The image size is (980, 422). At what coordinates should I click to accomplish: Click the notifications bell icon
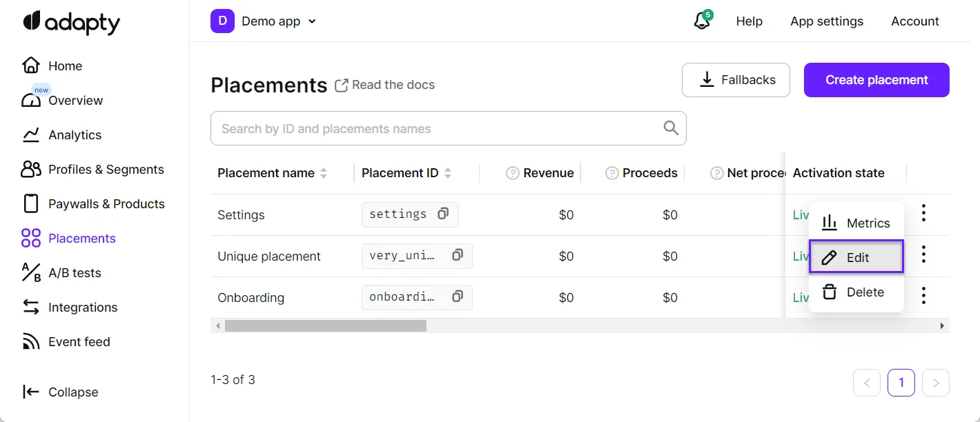tap(702, 21)
